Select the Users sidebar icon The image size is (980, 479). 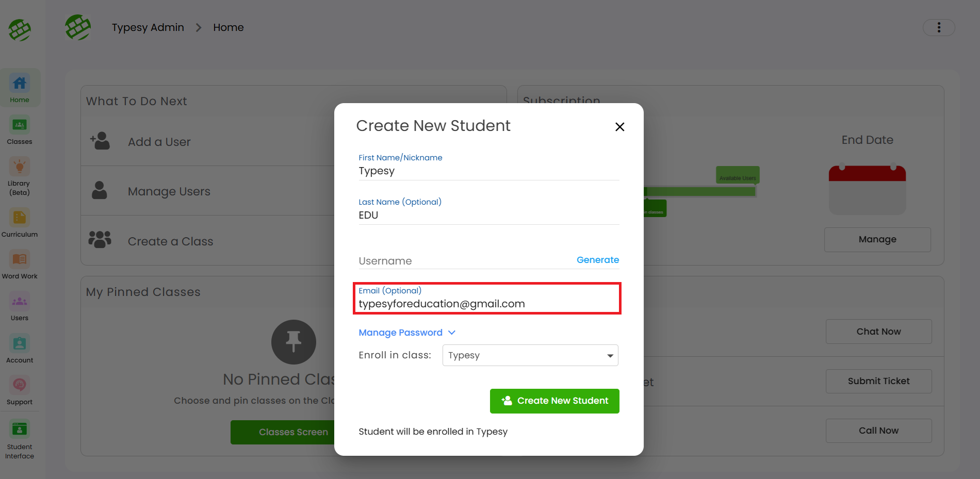tap(20, 306)
